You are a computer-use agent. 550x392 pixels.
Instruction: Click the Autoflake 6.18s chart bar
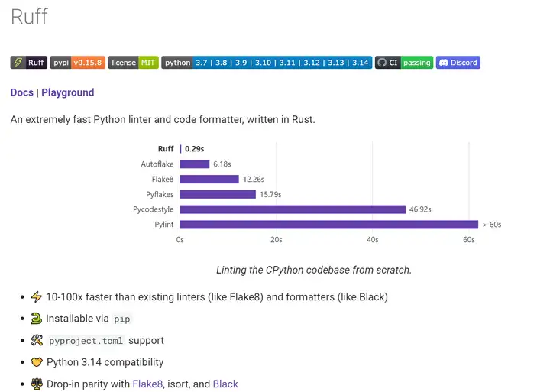[x=195, y=164]
